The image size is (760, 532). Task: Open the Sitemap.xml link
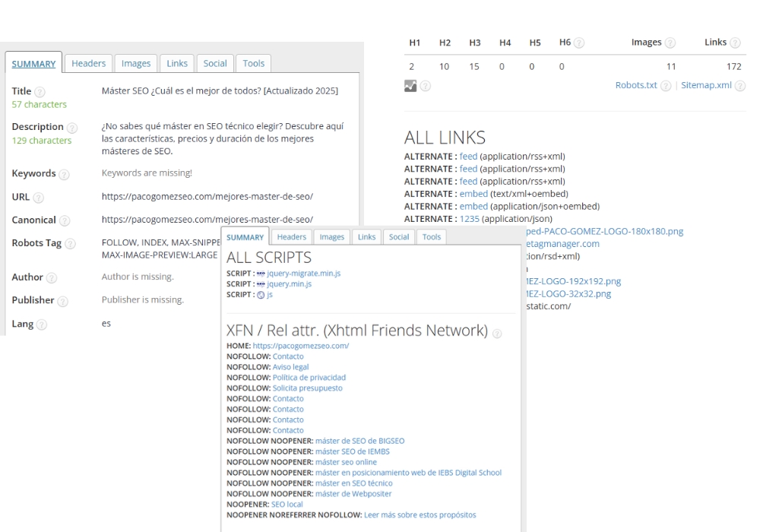706,85
